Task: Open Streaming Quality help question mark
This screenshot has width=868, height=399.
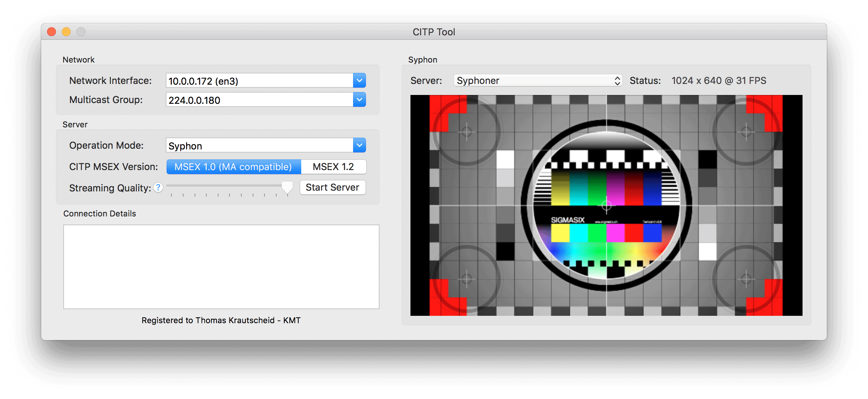Action: pyautogui.click(x=158, y=187)
